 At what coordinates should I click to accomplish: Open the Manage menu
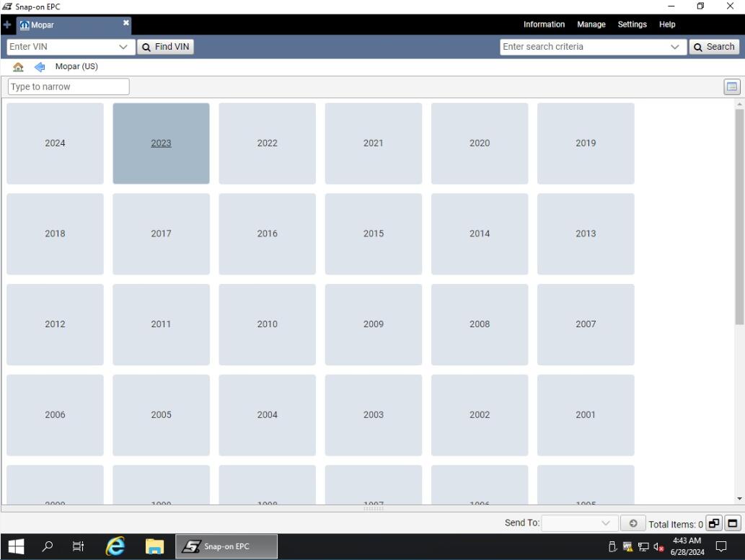tap(591, 25)
